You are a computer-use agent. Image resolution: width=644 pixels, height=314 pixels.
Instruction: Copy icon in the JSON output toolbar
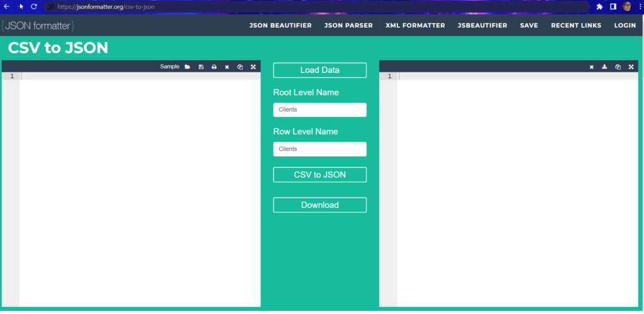[x=618, y=67]
